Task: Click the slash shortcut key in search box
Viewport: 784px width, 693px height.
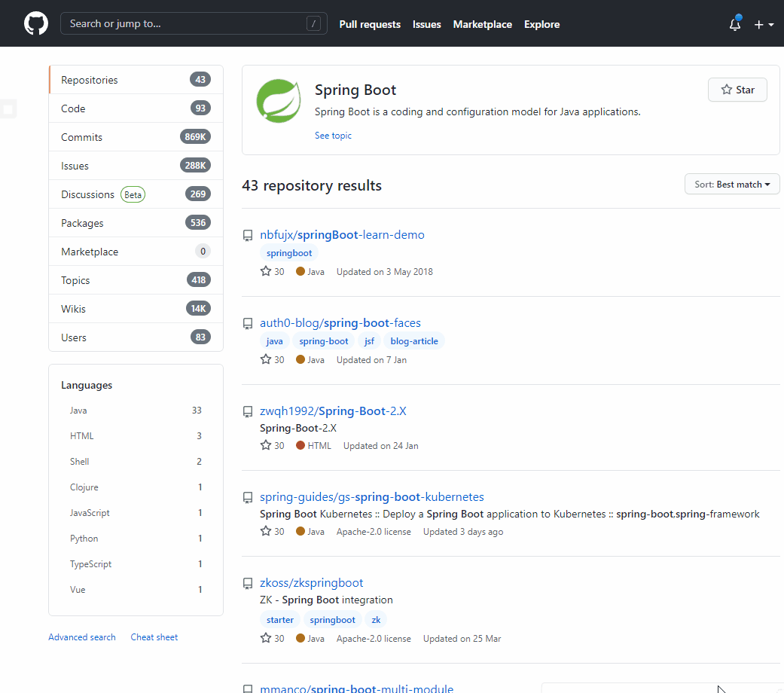Action: pyautogui.click(x=313, y=23)
